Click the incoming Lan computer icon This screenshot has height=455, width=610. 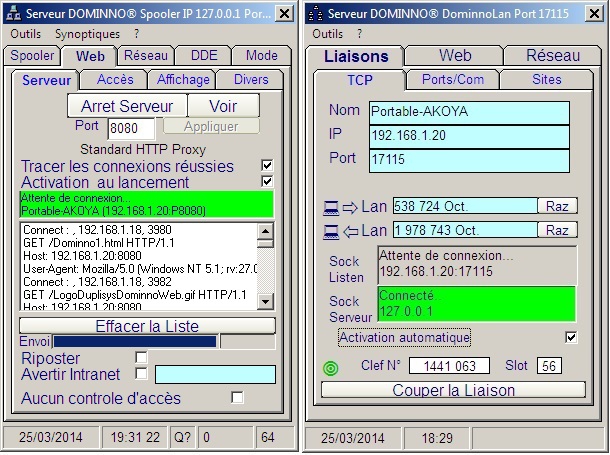coord(330,231)
